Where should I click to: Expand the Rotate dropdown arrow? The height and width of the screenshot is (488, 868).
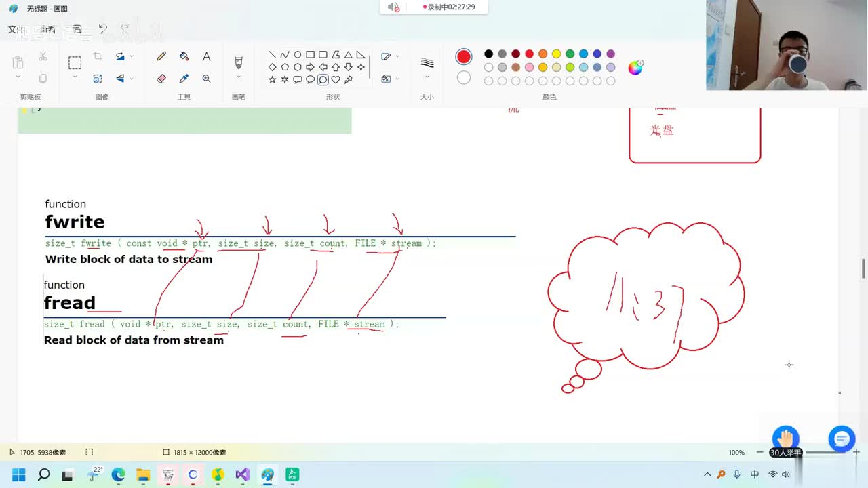tap(132, 56)
